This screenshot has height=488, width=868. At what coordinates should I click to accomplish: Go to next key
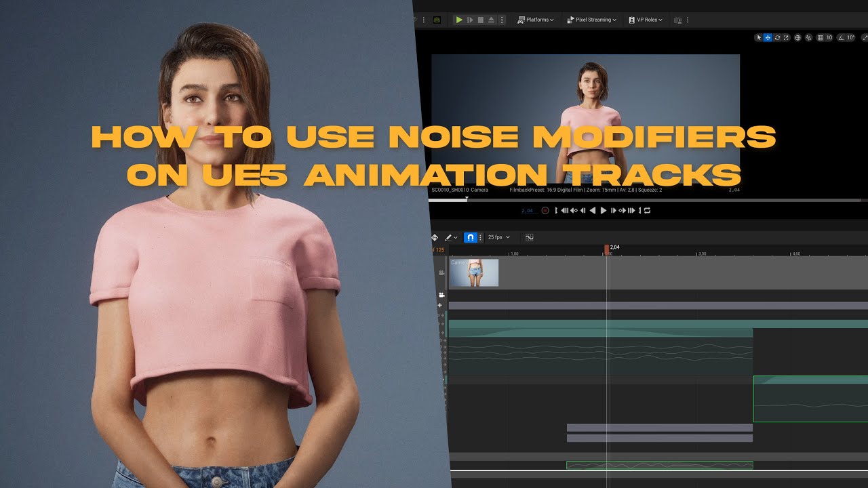[x=623, y=211]
